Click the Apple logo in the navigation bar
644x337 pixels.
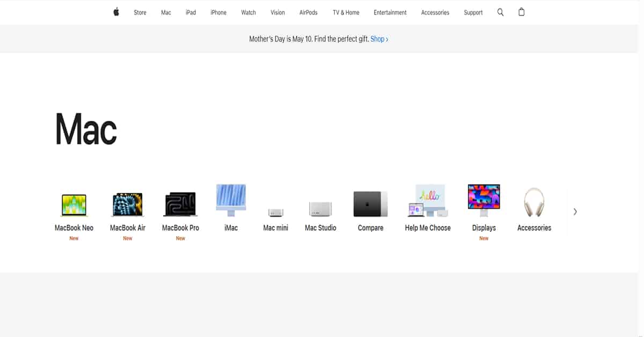pyautogui.click(x=116, y=12)
